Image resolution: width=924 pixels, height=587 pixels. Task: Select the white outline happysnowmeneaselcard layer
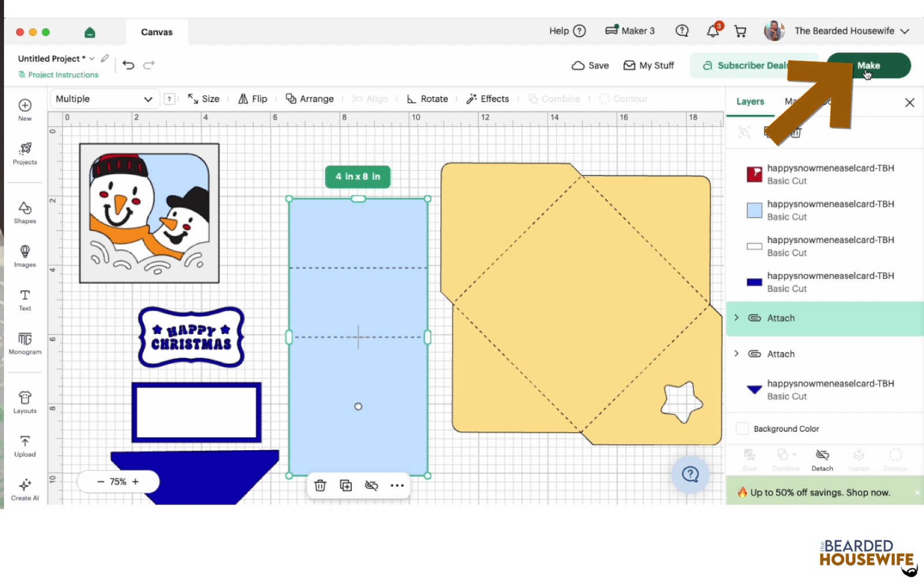(x=825, y=246)
